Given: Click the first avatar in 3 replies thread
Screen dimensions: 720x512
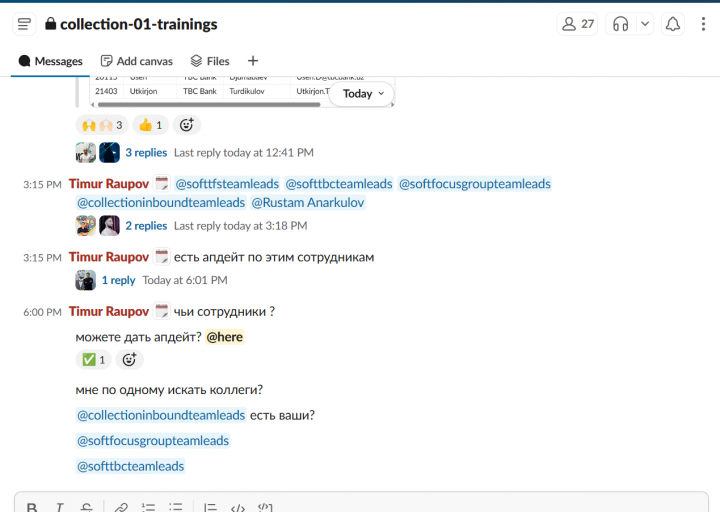Looking at the screenshot, I should pos(86,152).
